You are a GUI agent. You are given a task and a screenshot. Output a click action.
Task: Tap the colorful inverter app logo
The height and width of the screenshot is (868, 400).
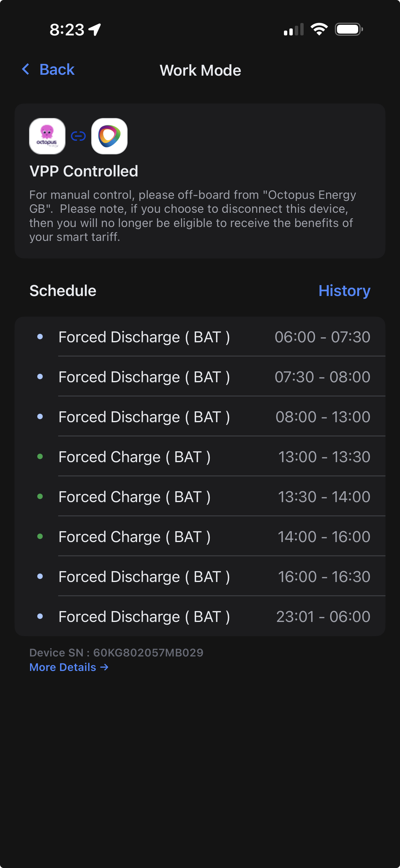click(109, 136)
